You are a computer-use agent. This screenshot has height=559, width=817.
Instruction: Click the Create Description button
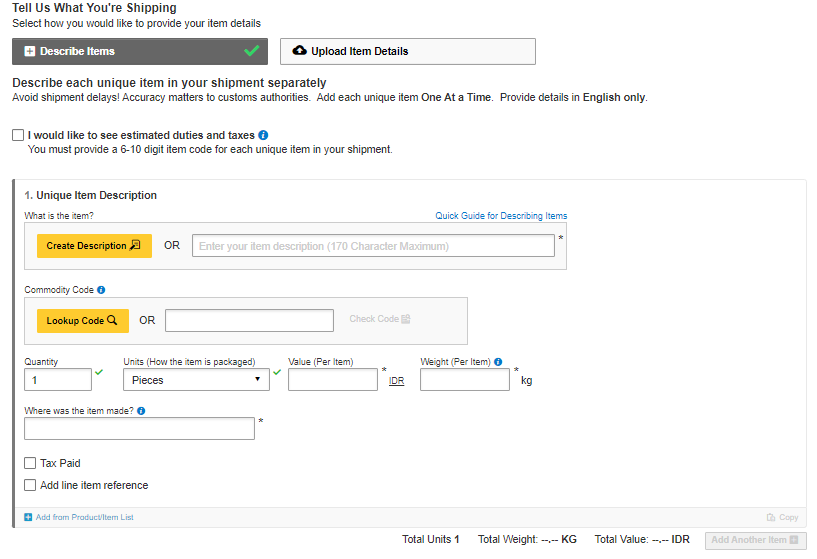click(94, 246)
